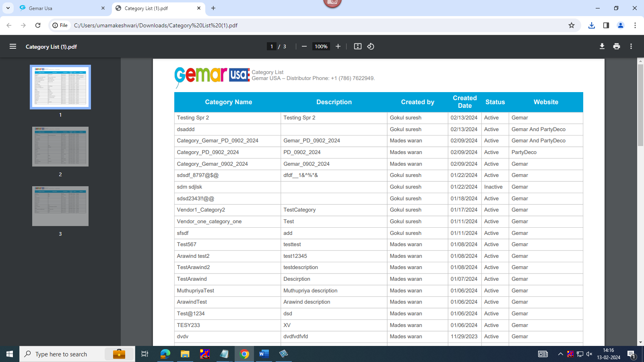Open Task View on taskbar
Viewport: 644px width, 362px height.
[145, 354]
